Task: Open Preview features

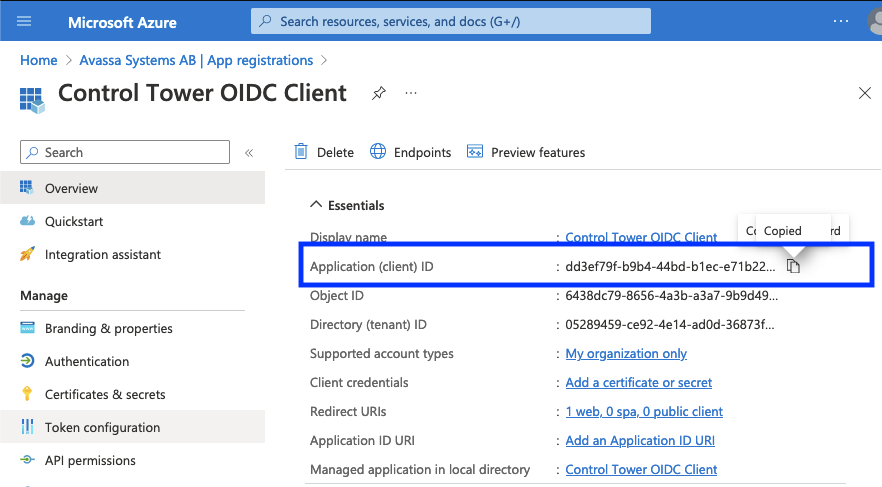Action: [526, 152]
